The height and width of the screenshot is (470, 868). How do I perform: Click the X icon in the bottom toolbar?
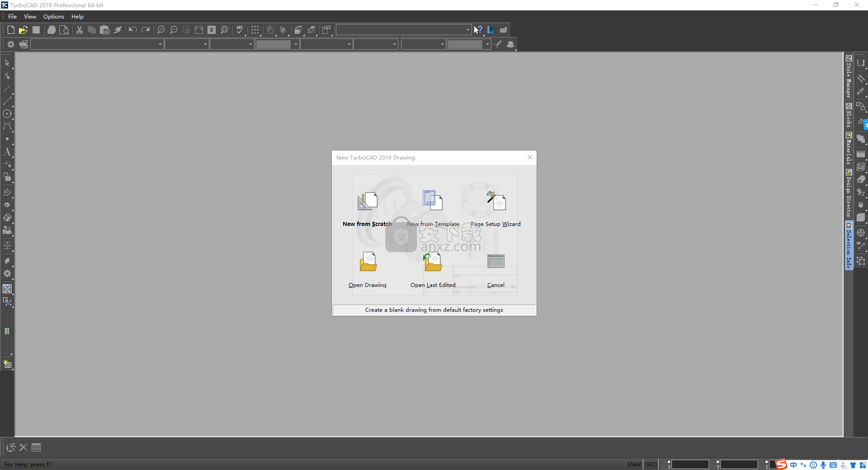[x=24, y=447]
